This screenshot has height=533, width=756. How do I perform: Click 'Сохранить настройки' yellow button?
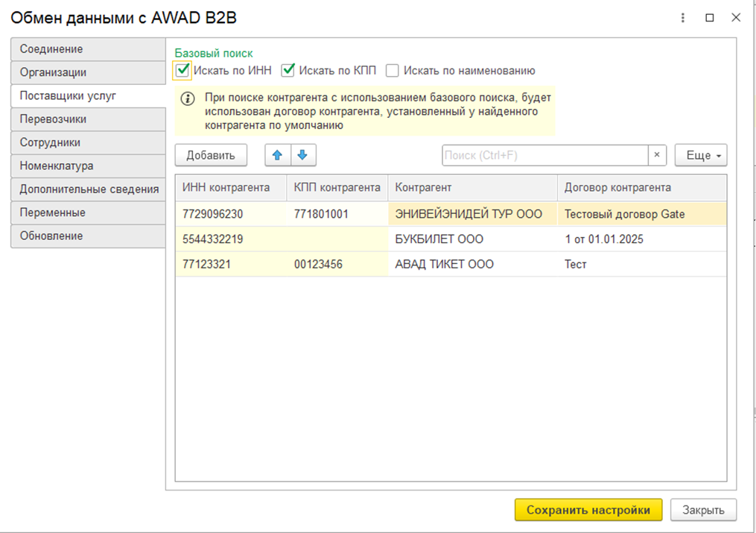click(588, 510)
